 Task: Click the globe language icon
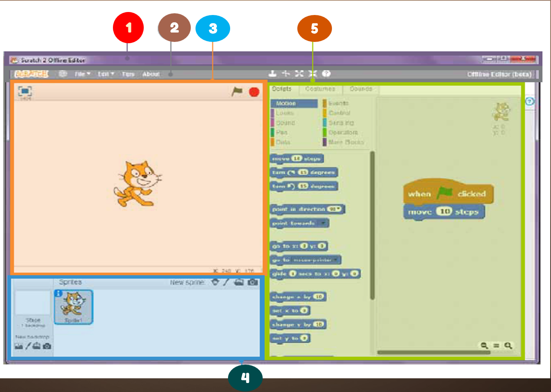[x=63, y=74]
